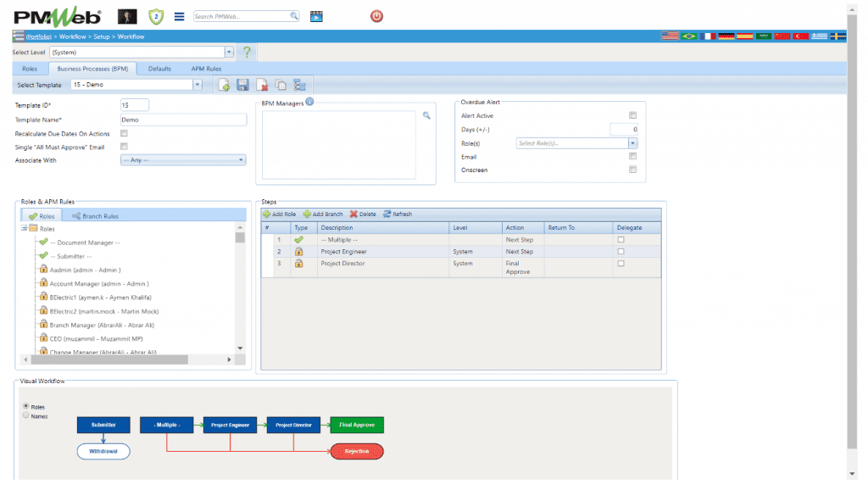Enable the overdue alert Email checkbox
Screen dimensions: 868x490
coord(632,156)
